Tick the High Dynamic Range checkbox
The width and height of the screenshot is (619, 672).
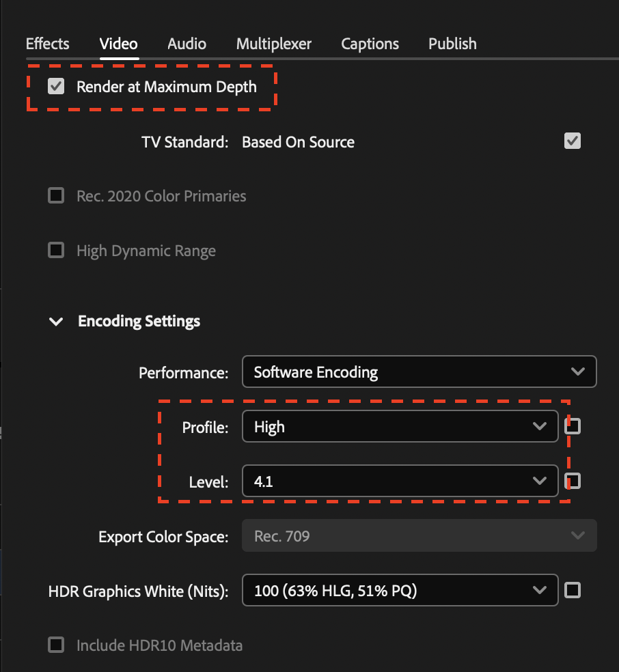56,251
